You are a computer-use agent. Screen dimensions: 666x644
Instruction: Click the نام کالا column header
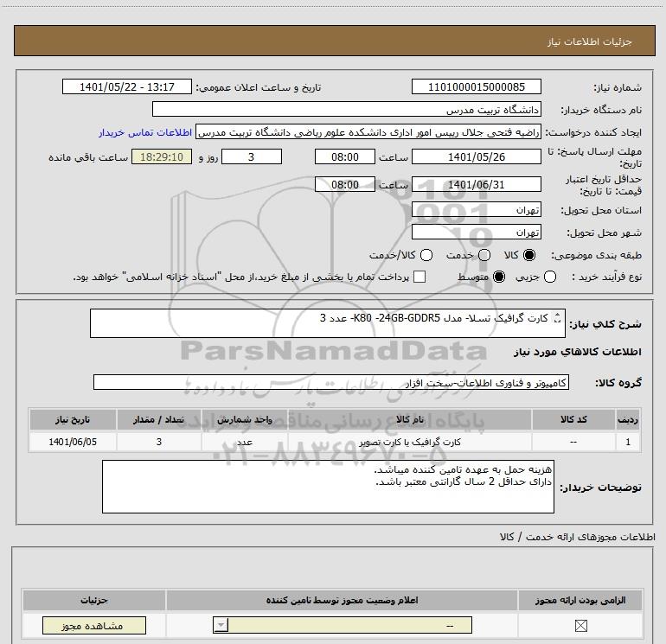tap(409, 419)
